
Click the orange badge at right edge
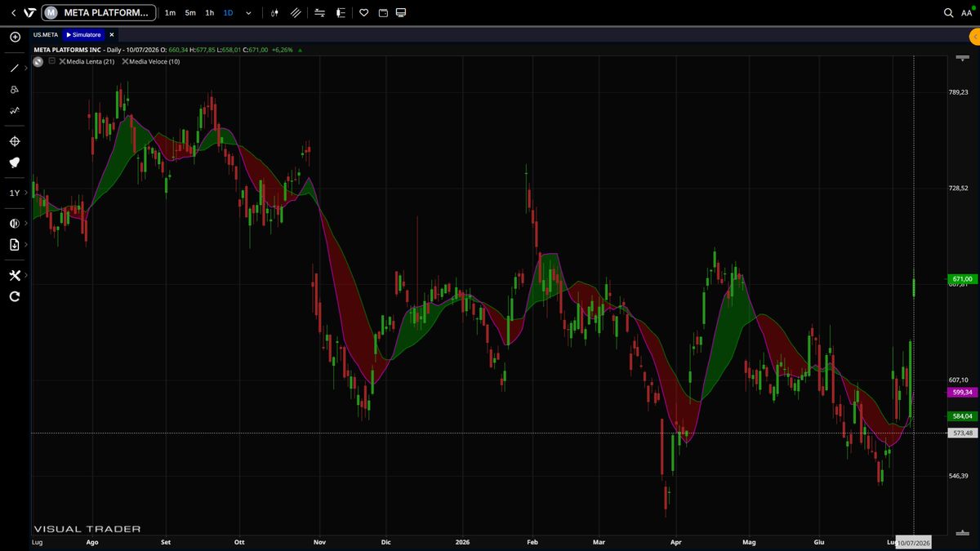pos(974,37)
